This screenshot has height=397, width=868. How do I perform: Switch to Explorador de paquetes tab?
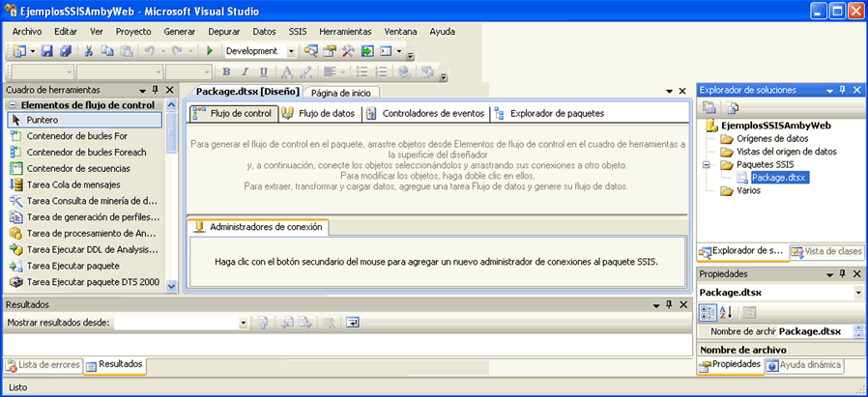point(549,113)
